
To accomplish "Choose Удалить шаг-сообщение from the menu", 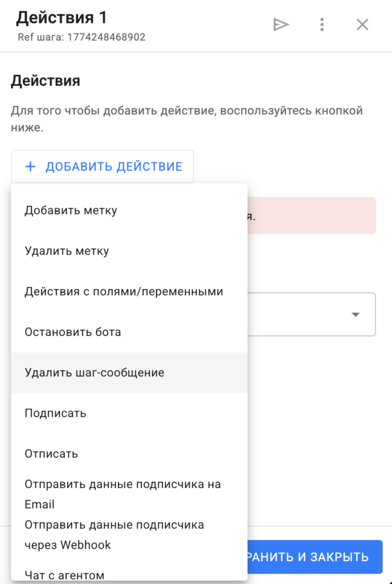I will [95, 372].
